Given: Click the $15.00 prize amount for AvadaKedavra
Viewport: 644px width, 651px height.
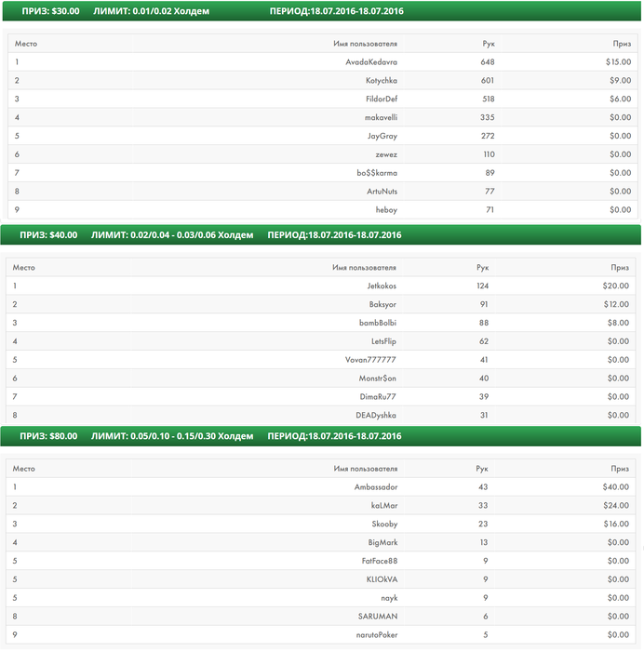Looking at the screenshot, I should 617,62.
